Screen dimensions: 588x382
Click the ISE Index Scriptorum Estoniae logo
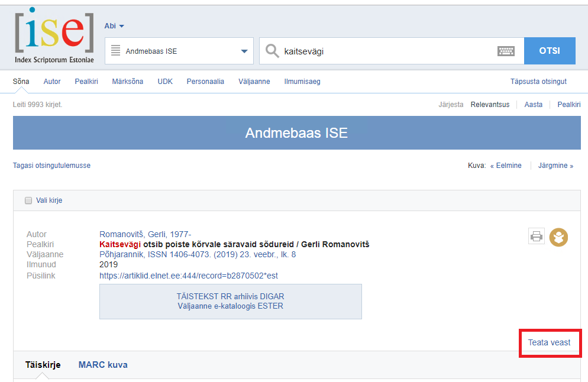coord(54,35)
